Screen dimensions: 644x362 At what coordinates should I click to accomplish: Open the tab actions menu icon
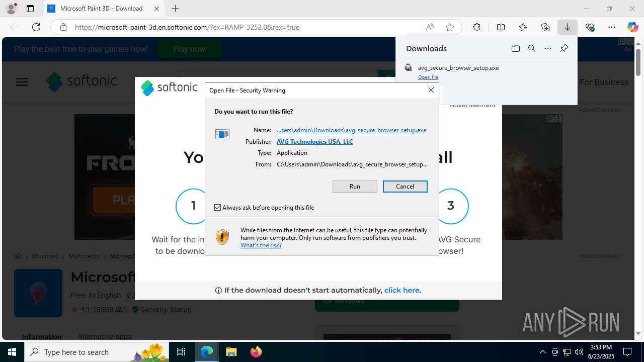pos(30,9)
